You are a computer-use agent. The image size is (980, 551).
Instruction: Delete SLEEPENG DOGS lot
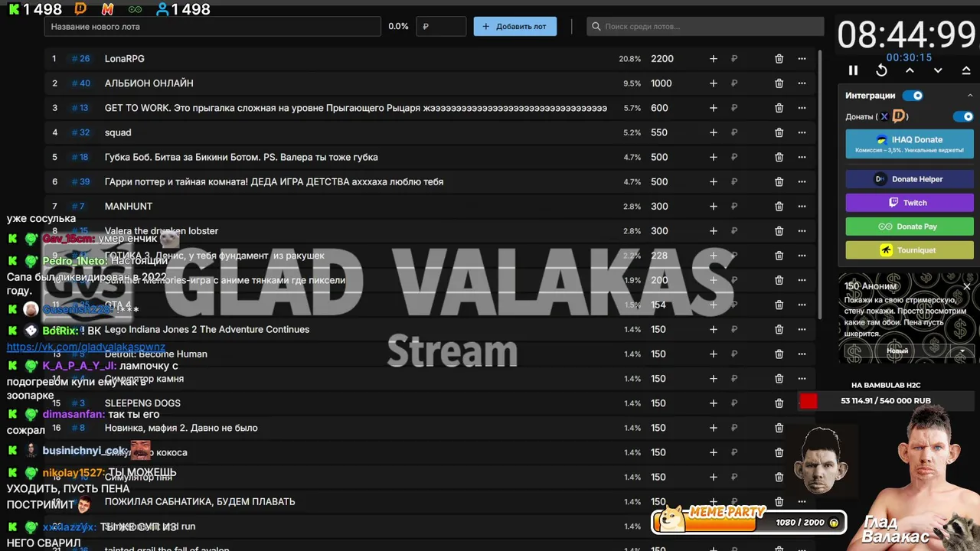coord(779,403)
